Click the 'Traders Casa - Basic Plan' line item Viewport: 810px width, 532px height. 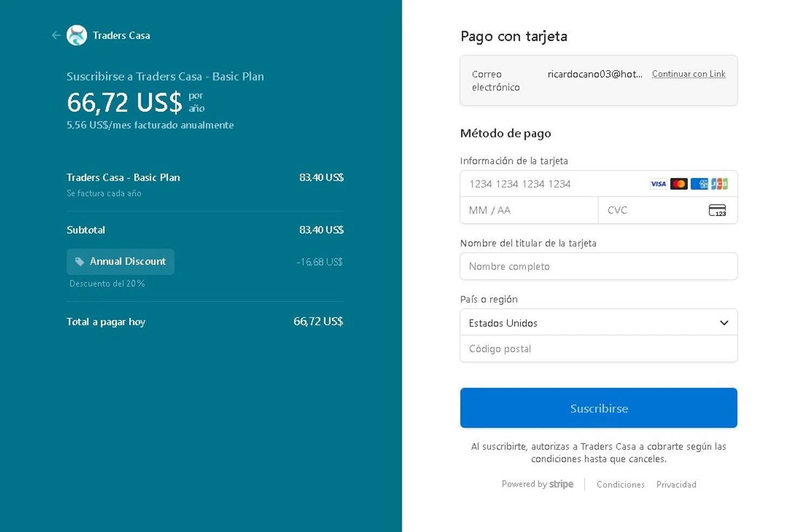point(123,178)
